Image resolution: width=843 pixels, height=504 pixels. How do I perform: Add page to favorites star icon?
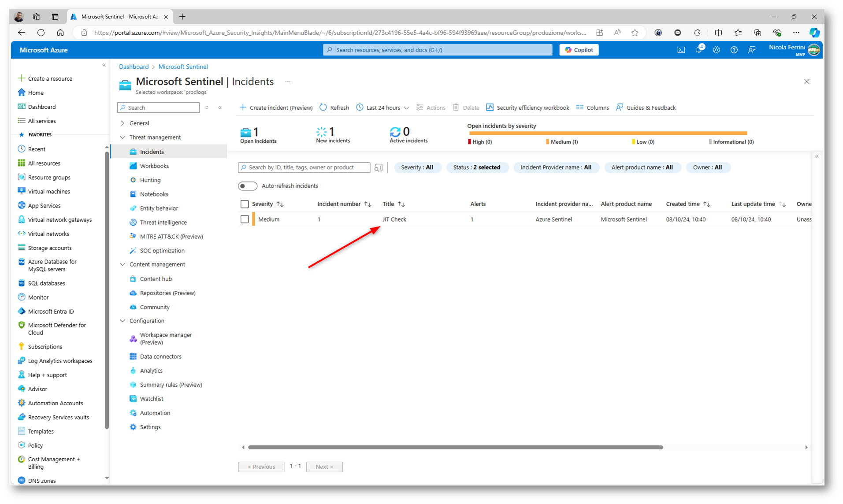tap(635, 33)
